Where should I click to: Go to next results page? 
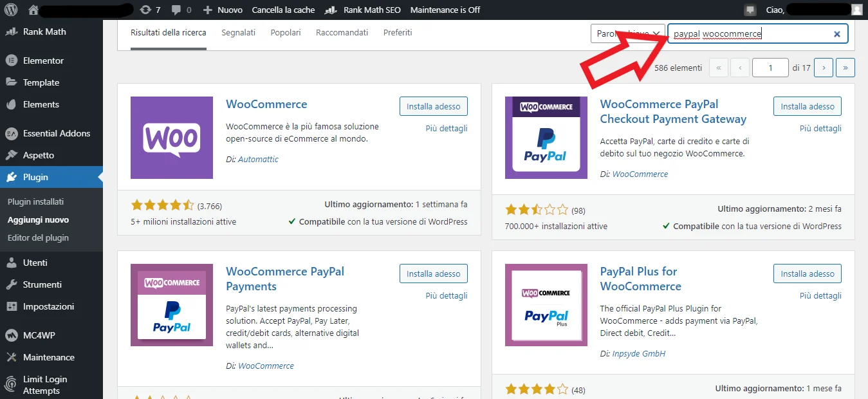824,67
